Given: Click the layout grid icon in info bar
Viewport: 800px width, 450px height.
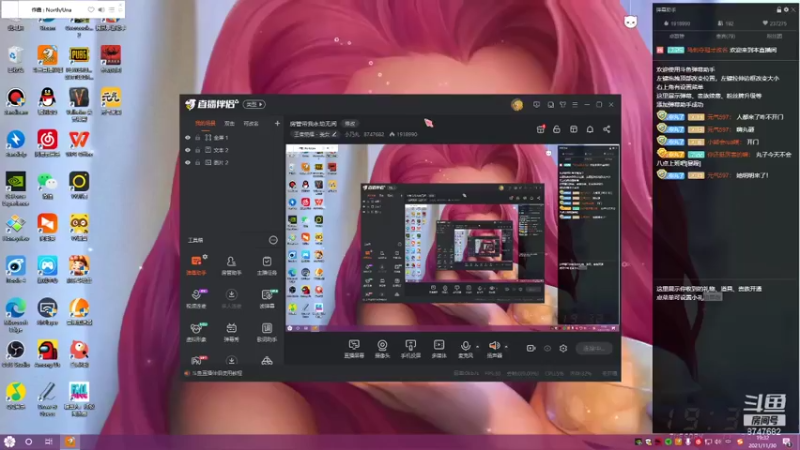Looking at the screenshot, I should click(x=573, y=129).
